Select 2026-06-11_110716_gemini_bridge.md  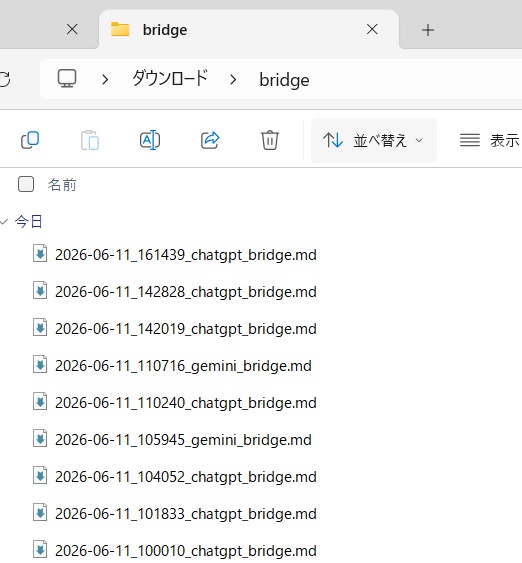click(183, 366)
